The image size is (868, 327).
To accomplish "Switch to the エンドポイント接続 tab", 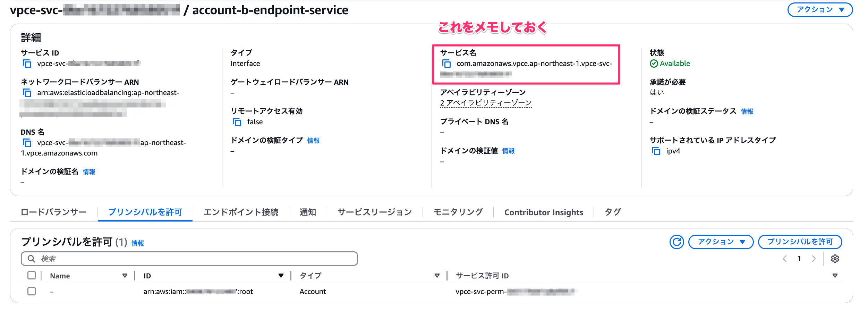I will [x=241, y=212].
